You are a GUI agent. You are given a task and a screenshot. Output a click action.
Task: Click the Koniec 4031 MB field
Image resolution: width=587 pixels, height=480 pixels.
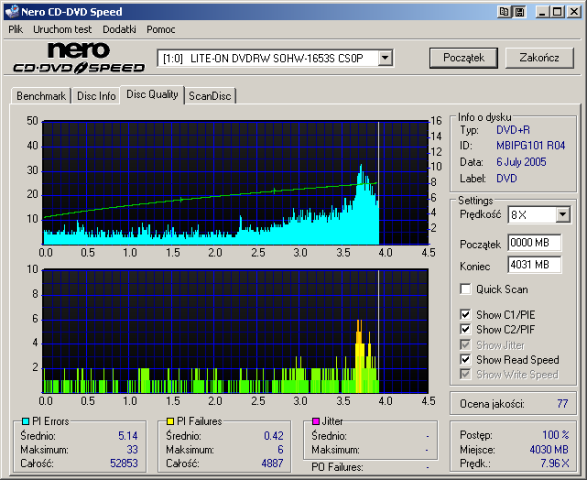point(534,265)
